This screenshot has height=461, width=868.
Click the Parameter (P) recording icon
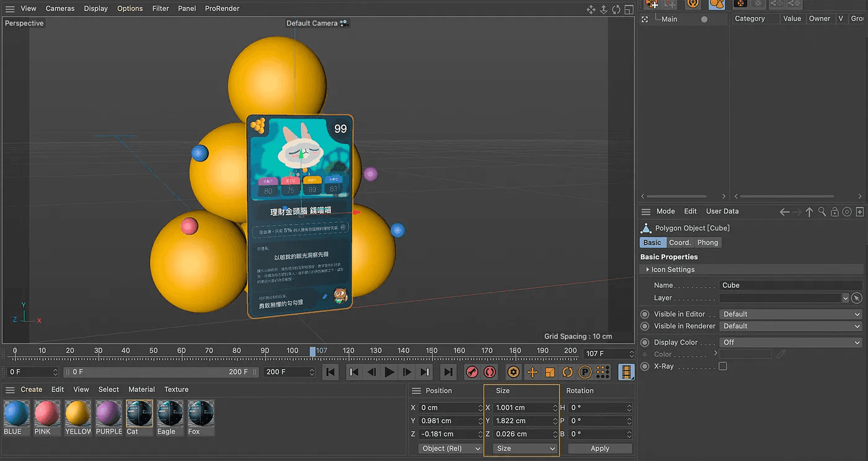[585, 372]
